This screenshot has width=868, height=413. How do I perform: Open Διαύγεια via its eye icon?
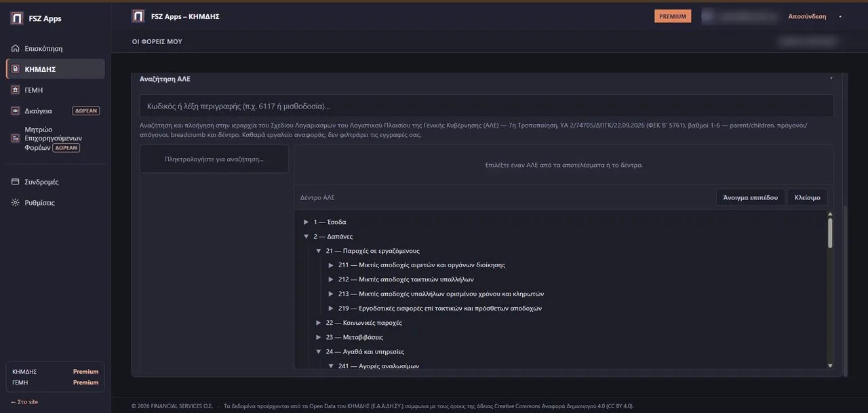16,111
